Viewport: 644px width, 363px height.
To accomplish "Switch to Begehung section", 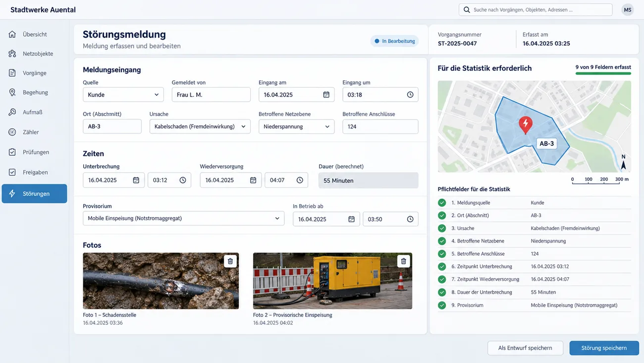I will click(x=34, y=93).
